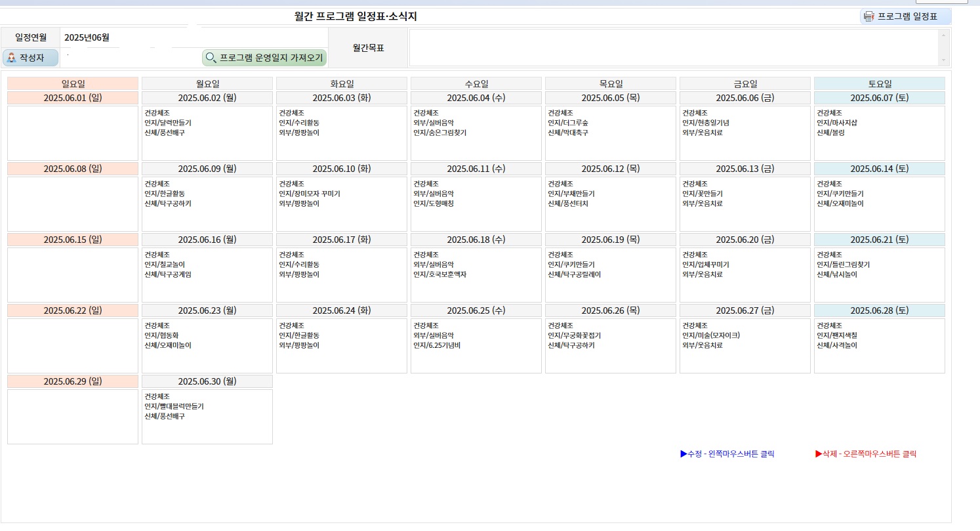Click inside the 월간목표 text area

pyautogui.click(x=674, y=47)
